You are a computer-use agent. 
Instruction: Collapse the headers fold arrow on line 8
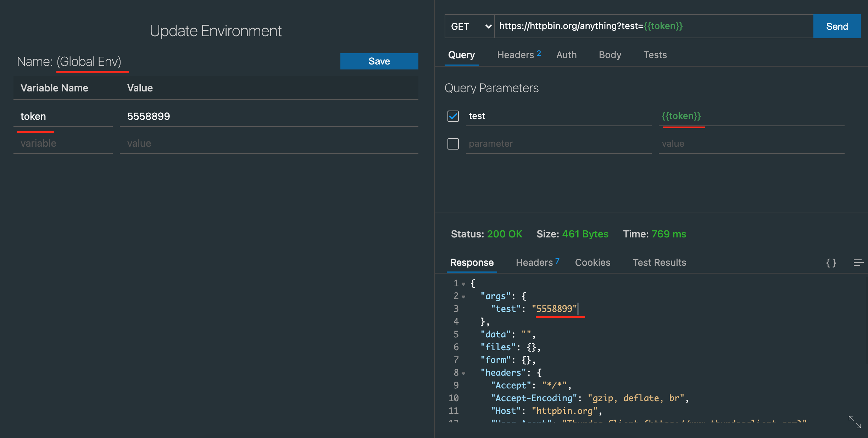[x=463, y=373]
